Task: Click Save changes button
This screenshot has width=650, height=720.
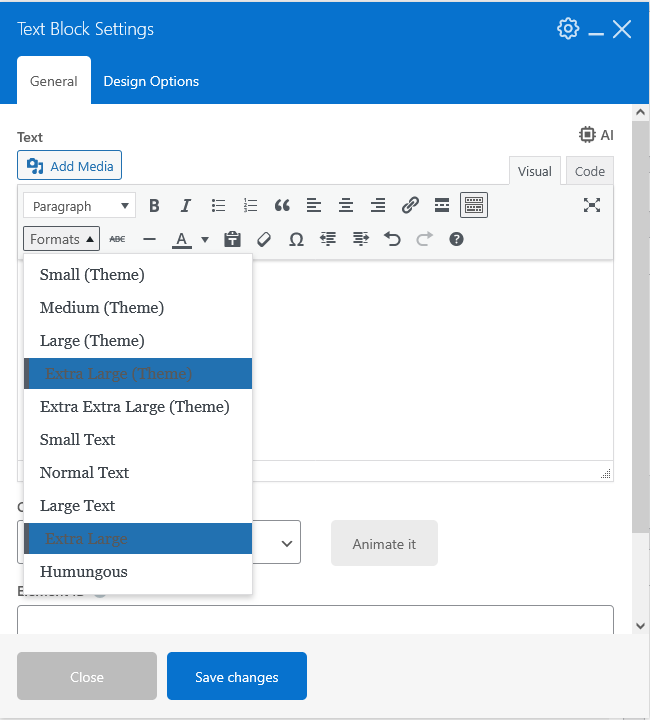Action: pyautogui.click(x=237, y=676)
